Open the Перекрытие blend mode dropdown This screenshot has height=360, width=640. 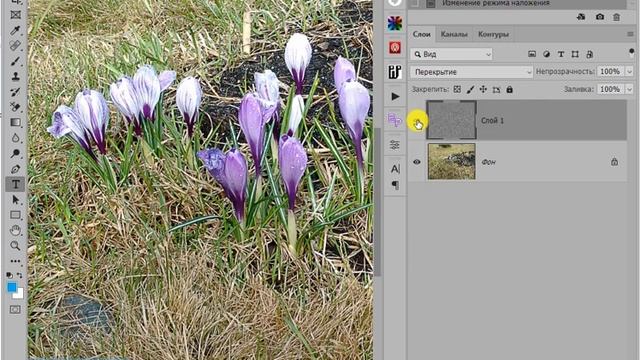[471, 72]
